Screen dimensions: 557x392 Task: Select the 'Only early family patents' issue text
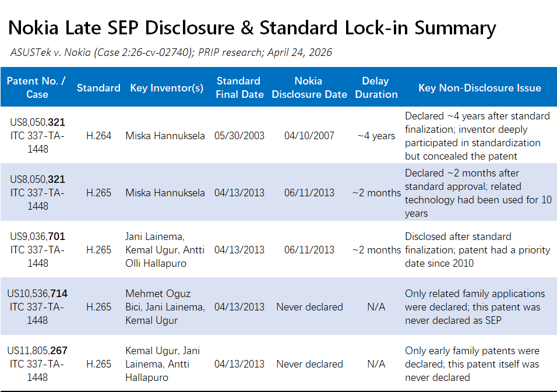tap(472, 364)
